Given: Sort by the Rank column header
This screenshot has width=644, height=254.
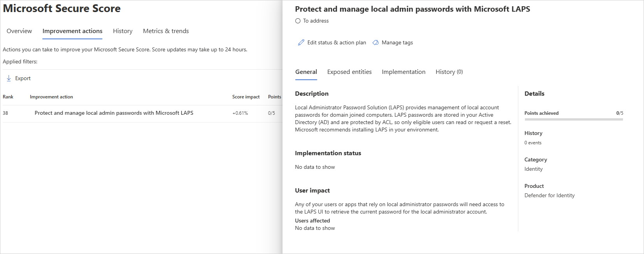Looking at the screenshot, I should (x=8, y=97).
